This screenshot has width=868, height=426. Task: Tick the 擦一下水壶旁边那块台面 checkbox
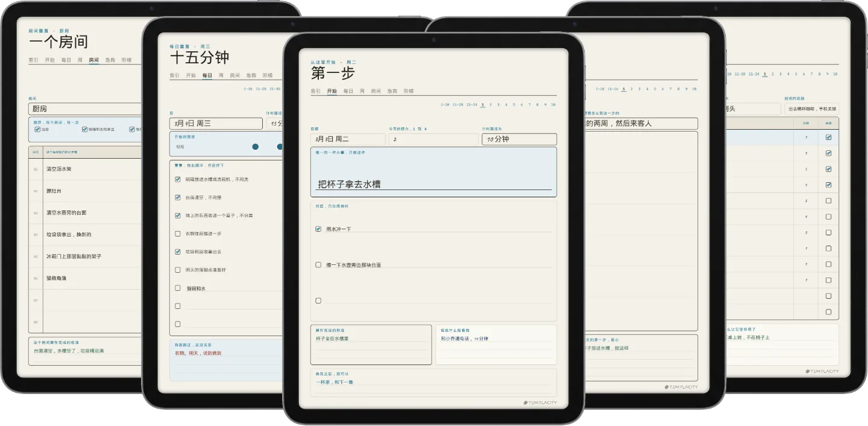[x=318, y=264]
